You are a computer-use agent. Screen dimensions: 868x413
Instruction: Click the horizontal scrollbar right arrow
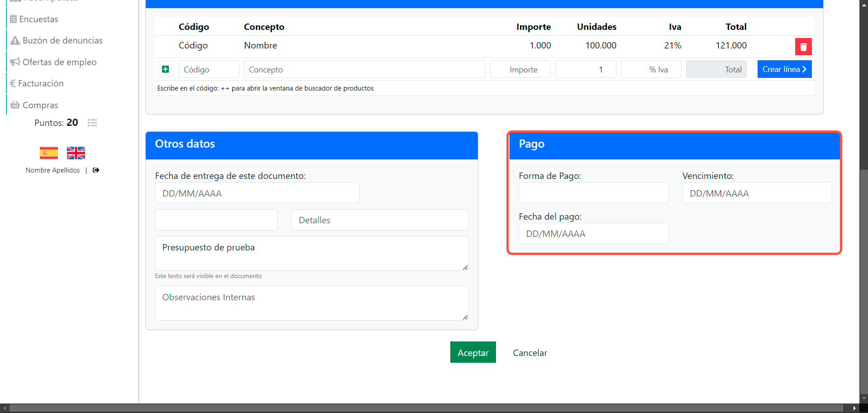[854, 408]
